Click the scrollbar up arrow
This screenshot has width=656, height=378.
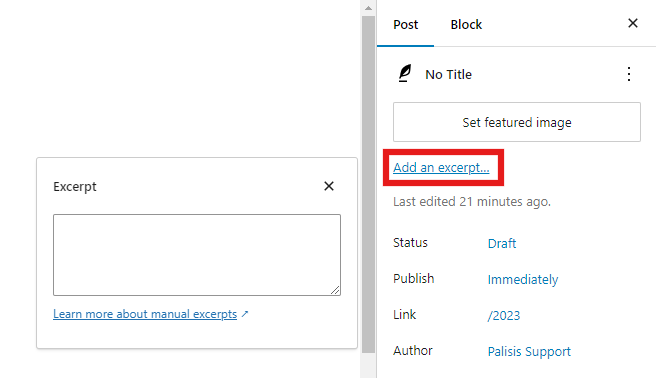(368, 8)
